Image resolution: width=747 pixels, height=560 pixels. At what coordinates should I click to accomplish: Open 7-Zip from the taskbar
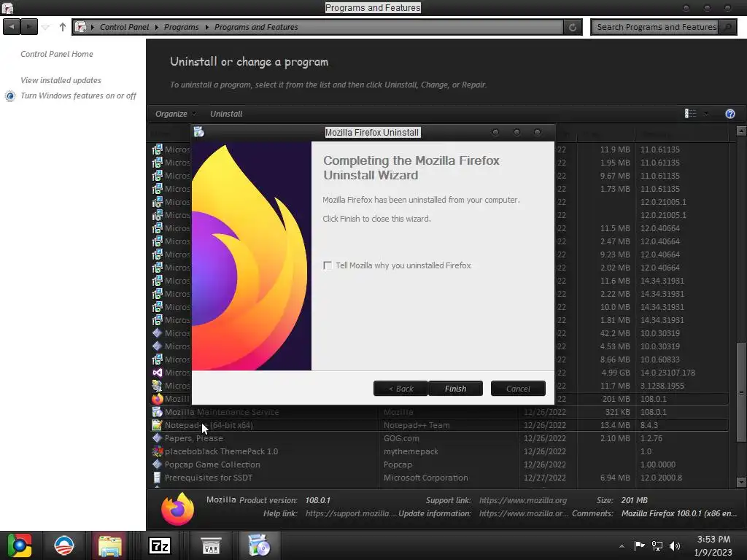point(160,545)
